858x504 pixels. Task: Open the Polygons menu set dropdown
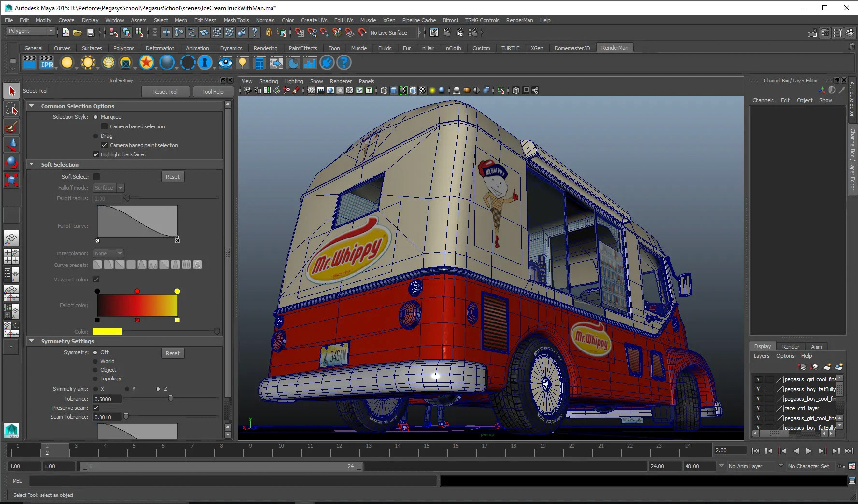(x=30, y=31)
